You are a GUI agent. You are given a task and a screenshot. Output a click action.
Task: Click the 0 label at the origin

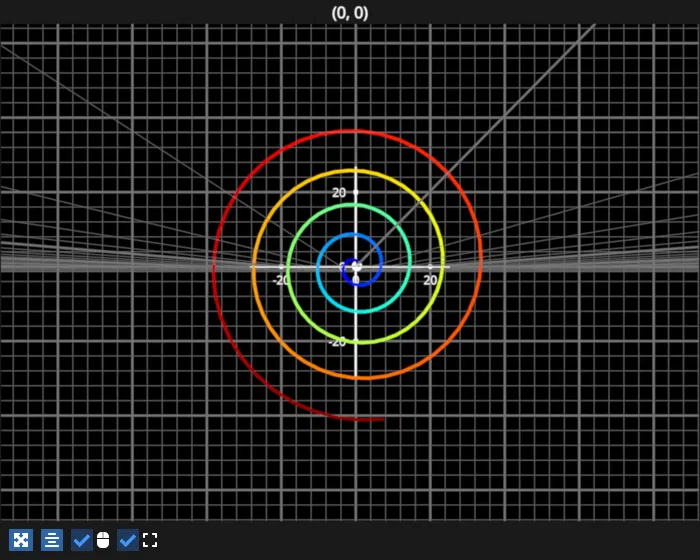tap(356, 280)
